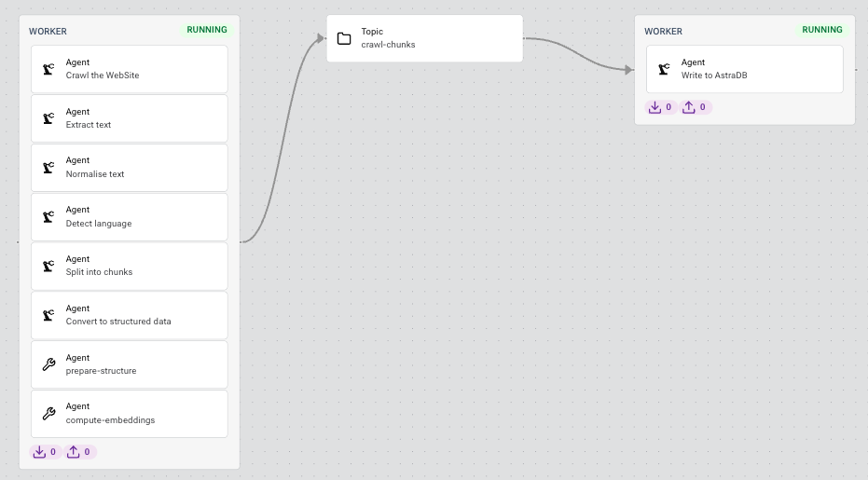Click the 'Detect language' label
This screenshot has height=480, width=868.
click(99, 224)
